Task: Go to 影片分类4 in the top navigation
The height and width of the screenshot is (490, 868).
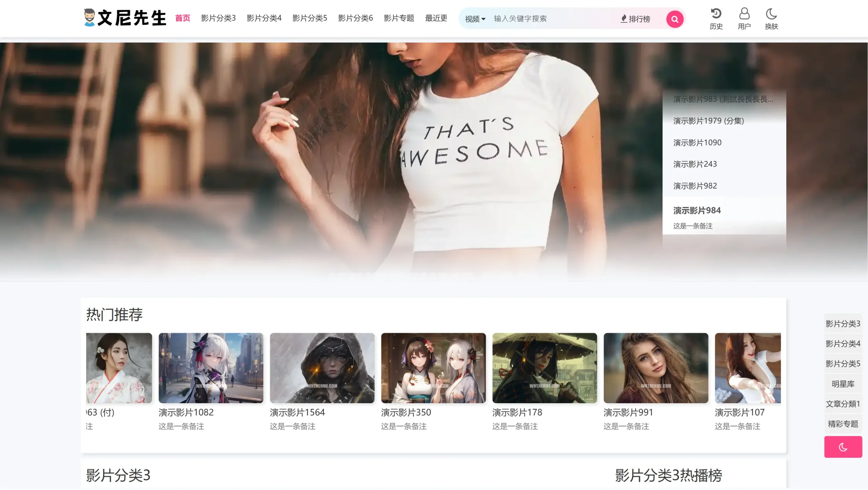Action: coord(264,18)
